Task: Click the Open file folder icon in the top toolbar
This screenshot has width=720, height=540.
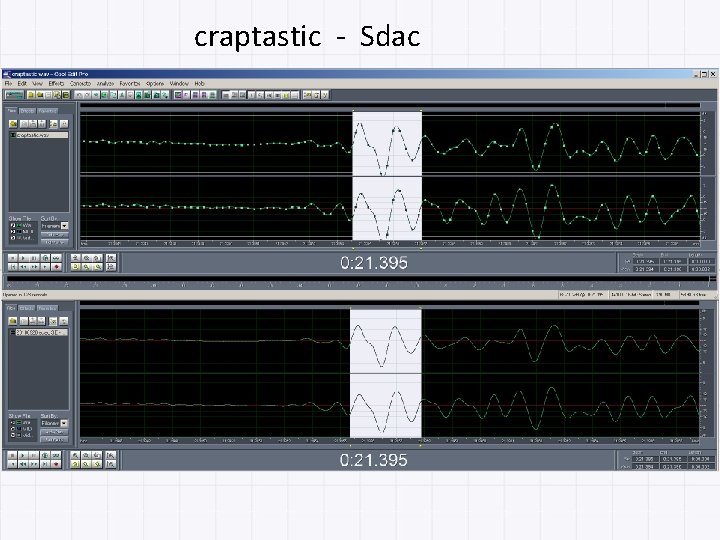Action: point(40,95)
